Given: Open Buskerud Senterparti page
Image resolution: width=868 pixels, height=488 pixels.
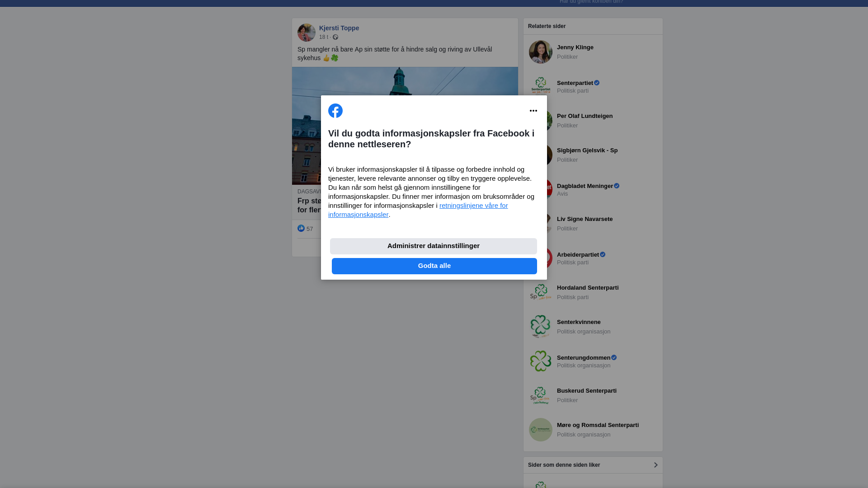Looking at the screenshot, I should pyautogui.click(x=587, y=391).
